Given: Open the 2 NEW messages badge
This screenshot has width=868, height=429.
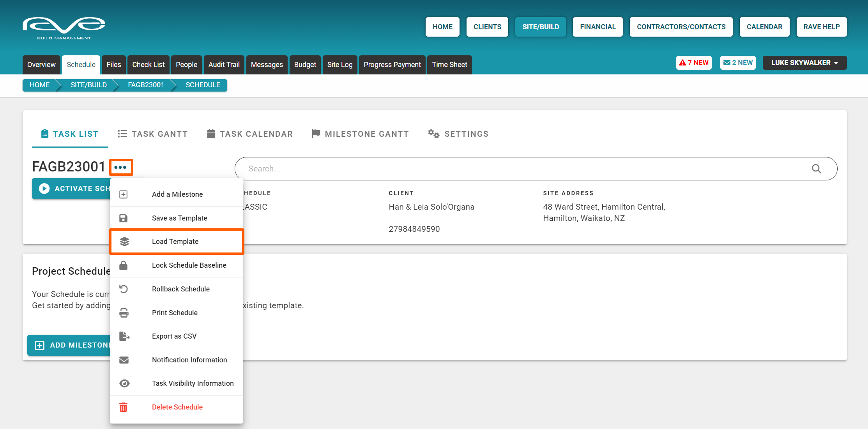Looking at the screenshot, I should (737, 63).
